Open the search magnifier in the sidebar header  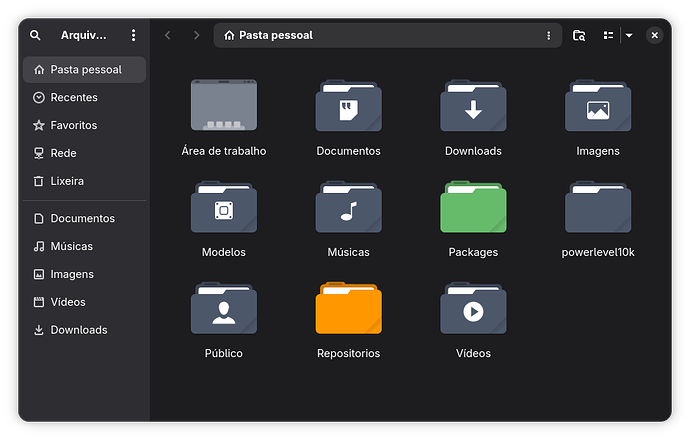[x=35, y=35]
